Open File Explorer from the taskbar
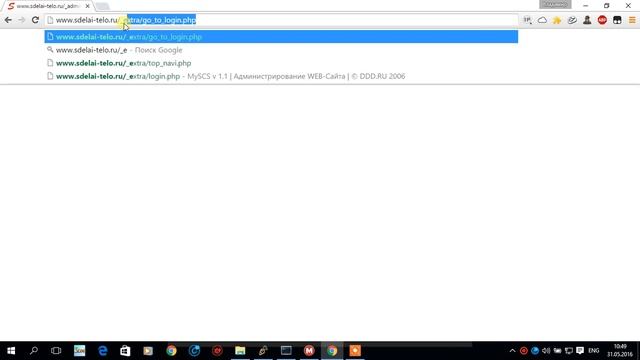The height and width of the screenshot is (360, 640). (240, 351)
